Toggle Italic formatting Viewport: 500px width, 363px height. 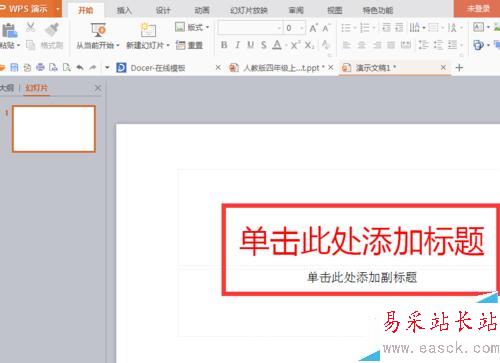(237, 45)
